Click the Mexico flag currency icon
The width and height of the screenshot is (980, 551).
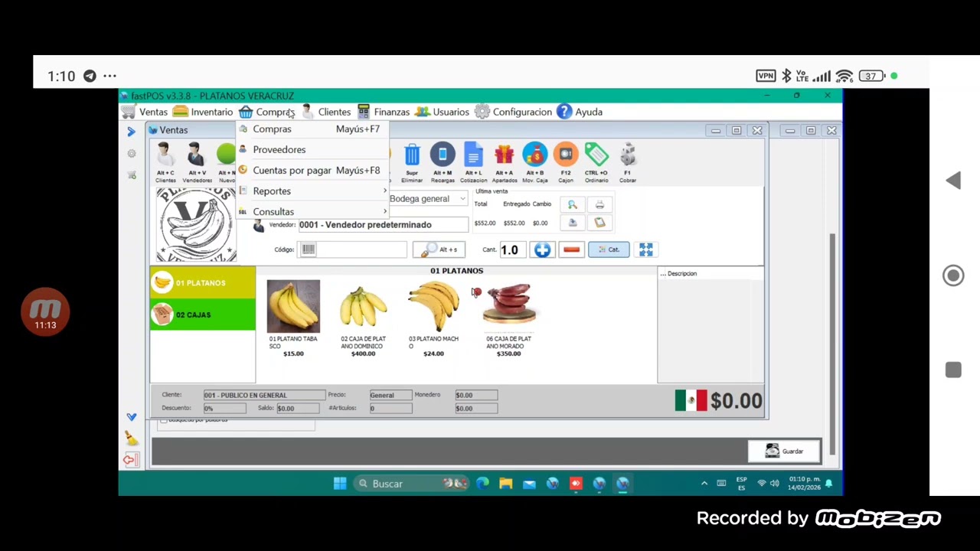[x=691, y=400]
